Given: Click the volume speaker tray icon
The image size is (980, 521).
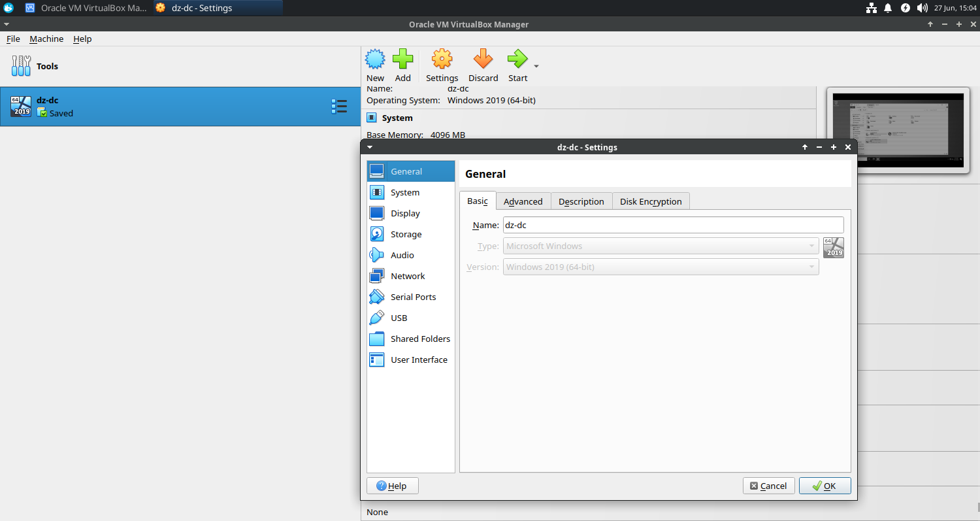Looking at the screenshot, I should (922, 8).
